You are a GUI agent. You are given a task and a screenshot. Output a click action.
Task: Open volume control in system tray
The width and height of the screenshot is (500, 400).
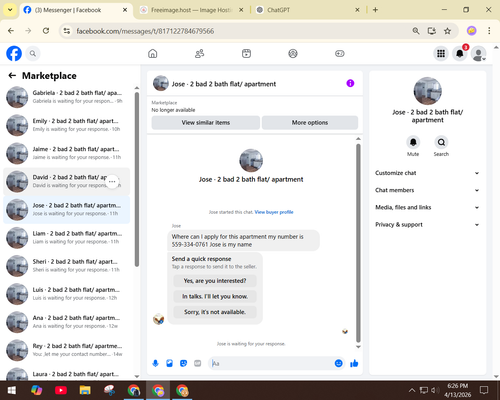[x=435, y=390]
